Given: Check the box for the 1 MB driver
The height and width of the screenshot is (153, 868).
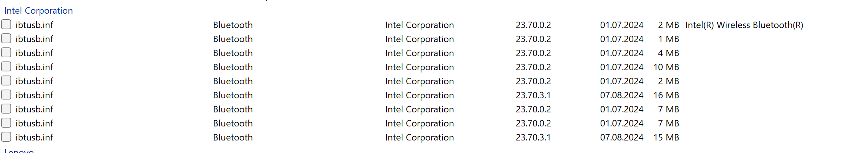Looking at the screenshot, I should pos(6,39).
